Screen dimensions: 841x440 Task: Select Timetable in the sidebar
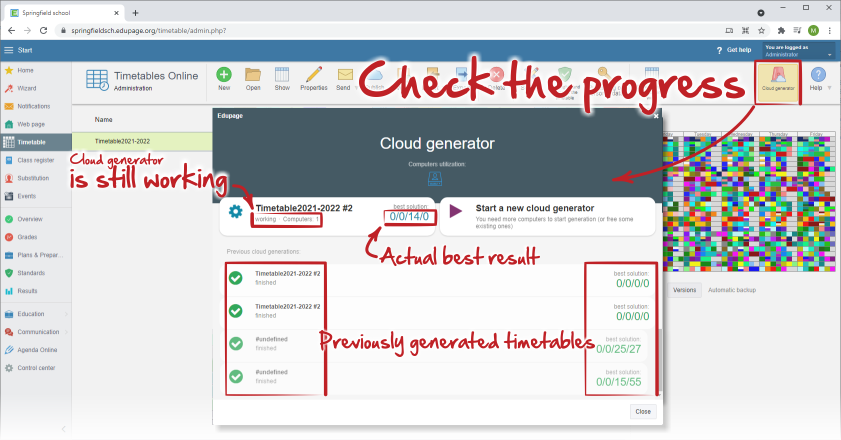point(35,142)
